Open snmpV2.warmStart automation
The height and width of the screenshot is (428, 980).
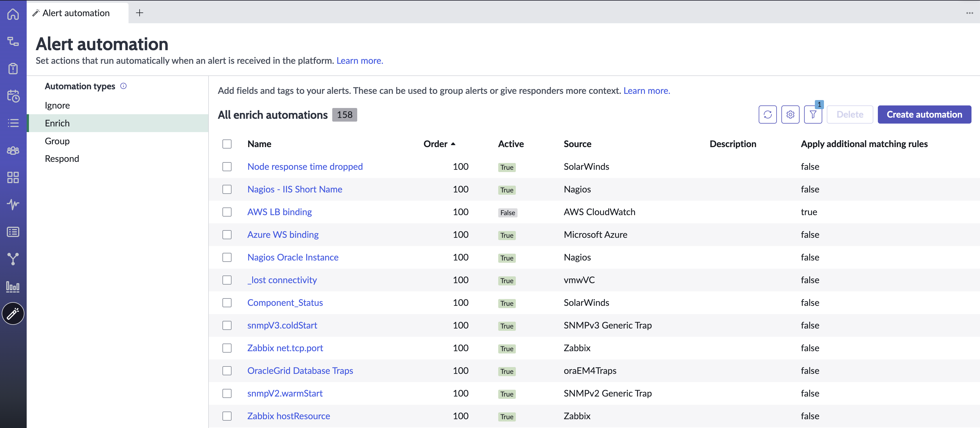pos(285,393)
